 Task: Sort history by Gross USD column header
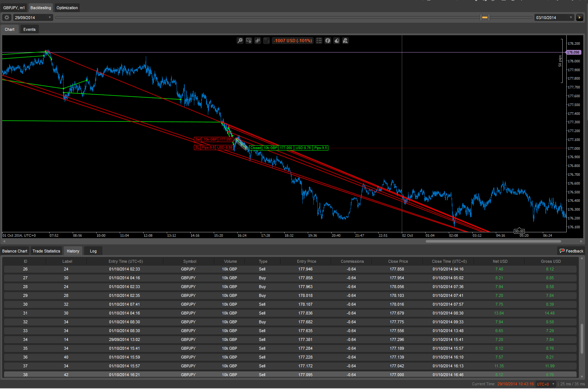[x=551, y=261]
